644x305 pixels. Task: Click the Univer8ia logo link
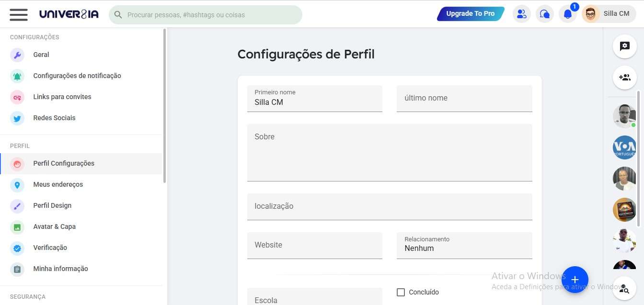click(x=69, y=14)
